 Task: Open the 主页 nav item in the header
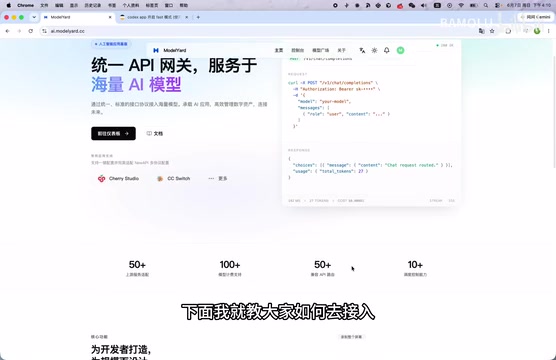click(279, 50)
